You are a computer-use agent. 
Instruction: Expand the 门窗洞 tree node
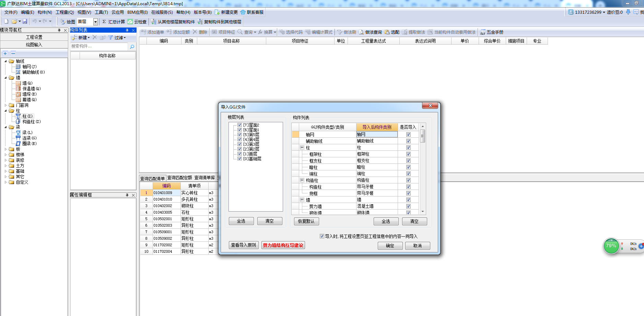5,105
